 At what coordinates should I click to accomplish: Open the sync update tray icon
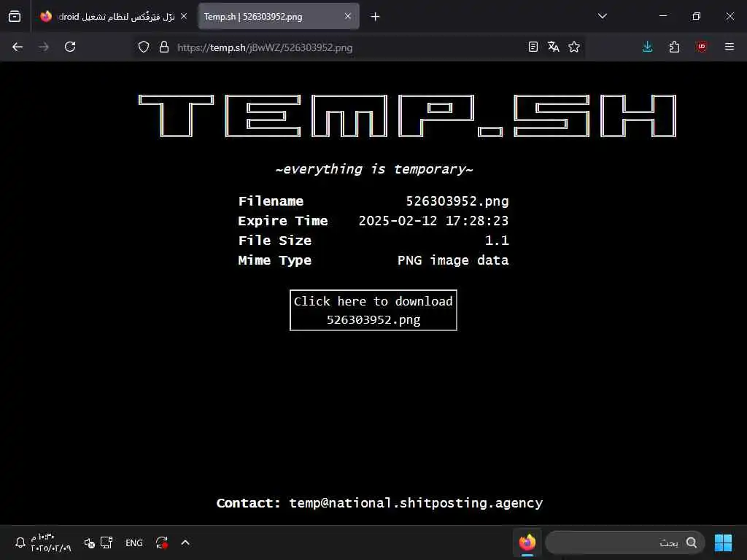(x=162, y=542)
